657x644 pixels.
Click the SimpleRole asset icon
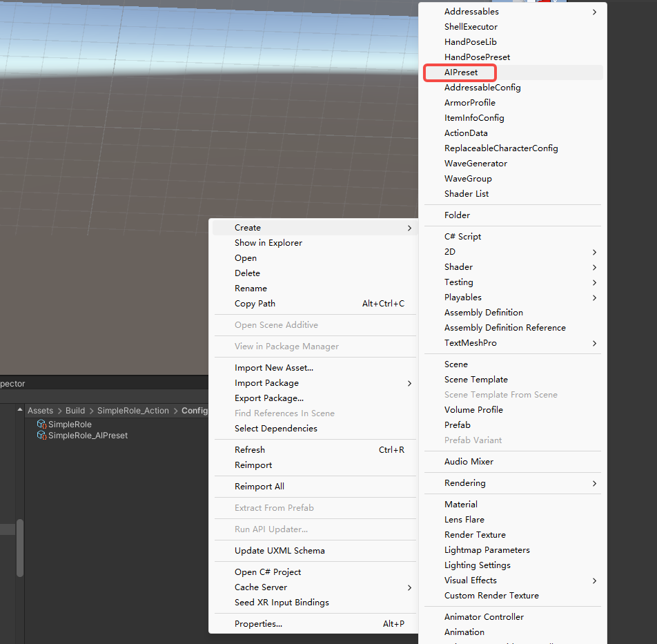(41, 425)
